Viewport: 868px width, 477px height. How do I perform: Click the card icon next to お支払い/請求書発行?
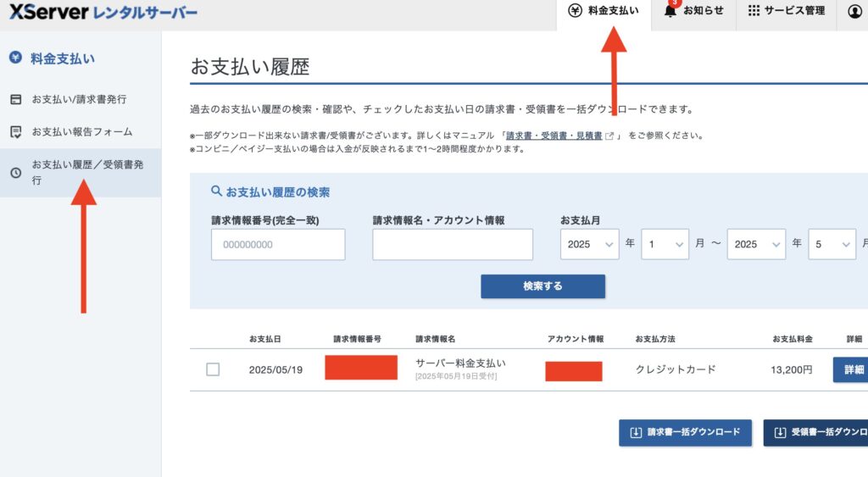click(x=16, y=100)
